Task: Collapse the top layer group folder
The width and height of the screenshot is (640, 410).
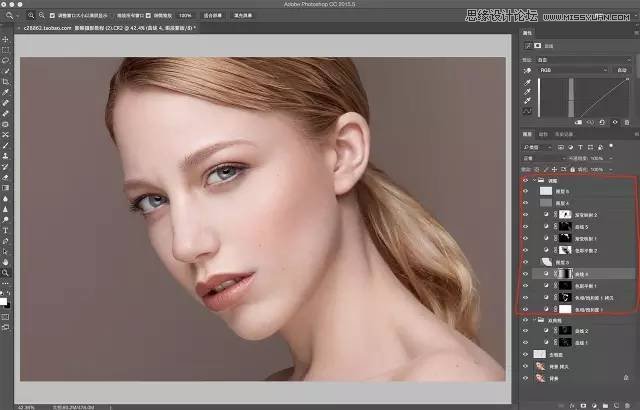Action: coord(534,180)
